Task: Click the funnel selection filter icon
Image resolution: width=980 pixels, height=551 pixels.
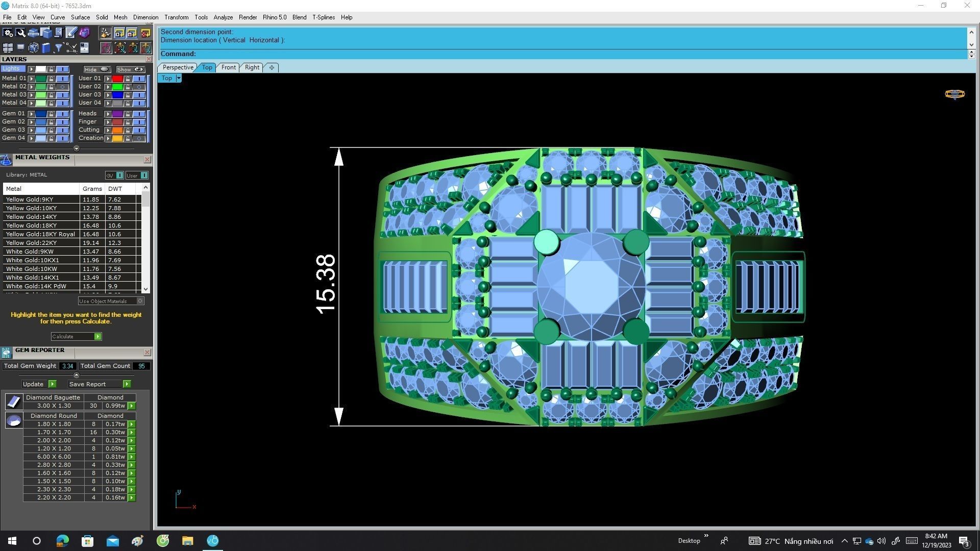Action: tap(58, 48)
